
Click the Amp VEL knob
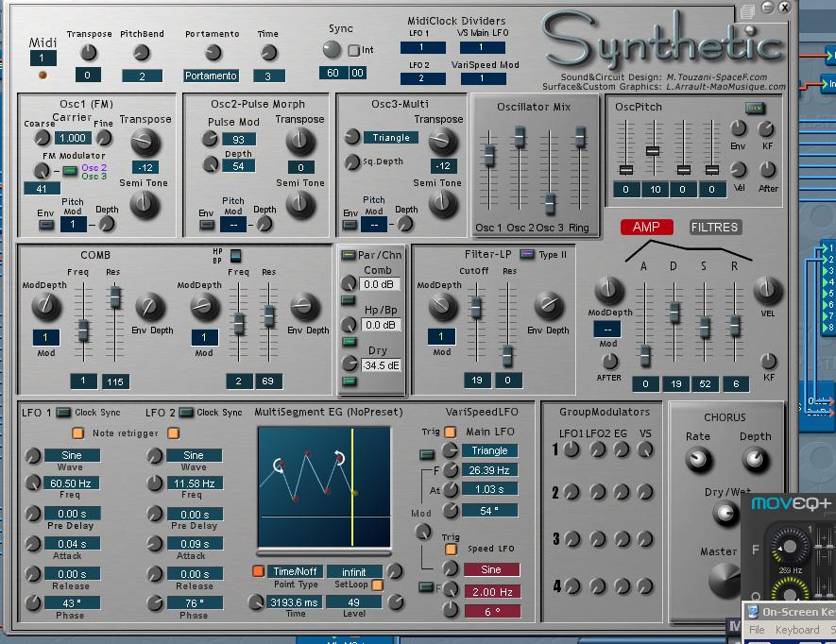768,291
